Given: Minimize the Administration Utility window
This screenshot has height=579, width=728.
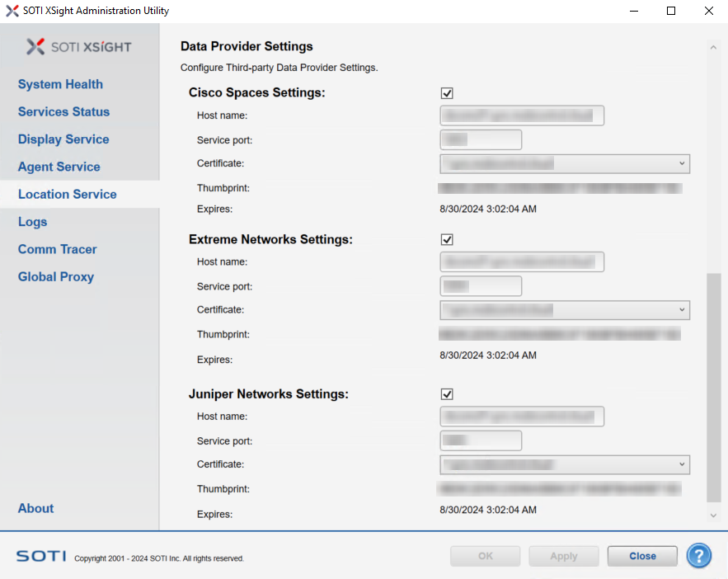Looking at the screenshot, I should click(x=634, y=11).
